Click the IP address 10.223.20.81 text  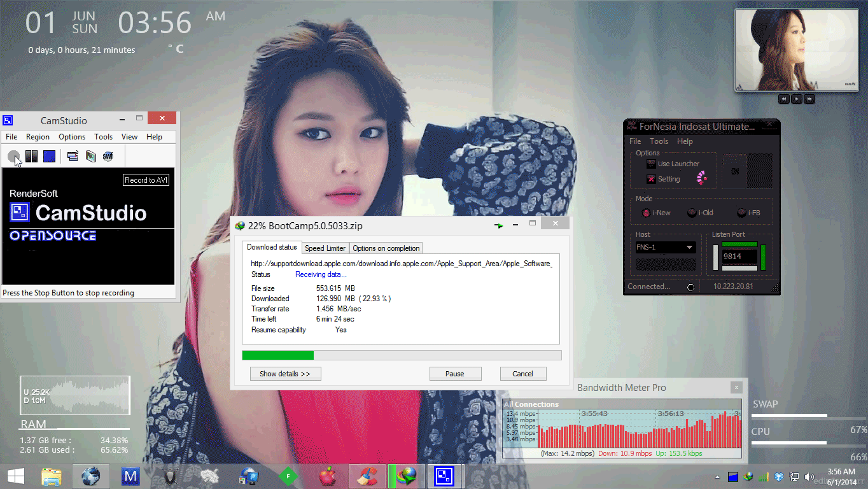click(733, 287)
